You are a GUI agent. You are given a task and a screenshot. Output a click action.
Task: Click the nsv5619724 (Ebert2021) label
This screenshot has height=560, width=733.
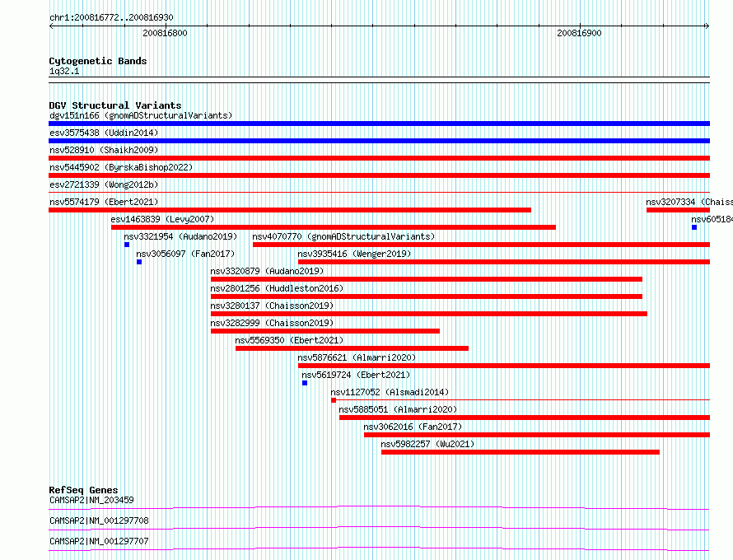(x=356, y=375)
